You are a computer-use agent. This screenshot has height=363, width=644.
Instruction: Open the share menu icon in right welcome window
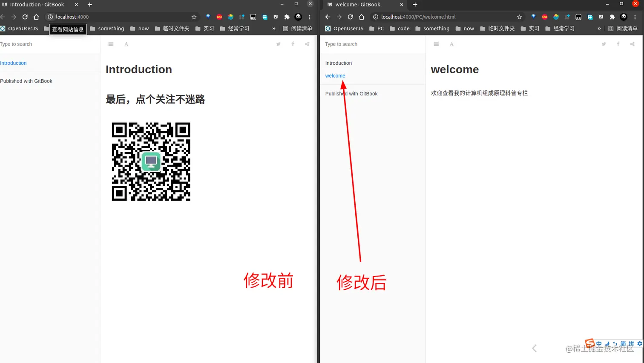click(x=632, y=44)
